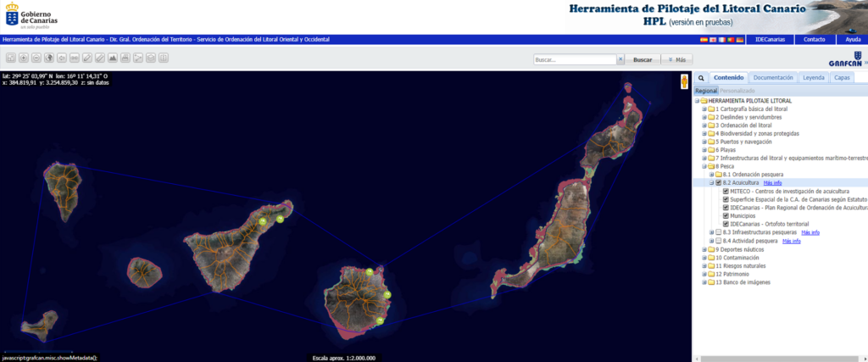The image size is (868, 362).
Task: Click the Street View pegman icon
Action: coord(684,81)
